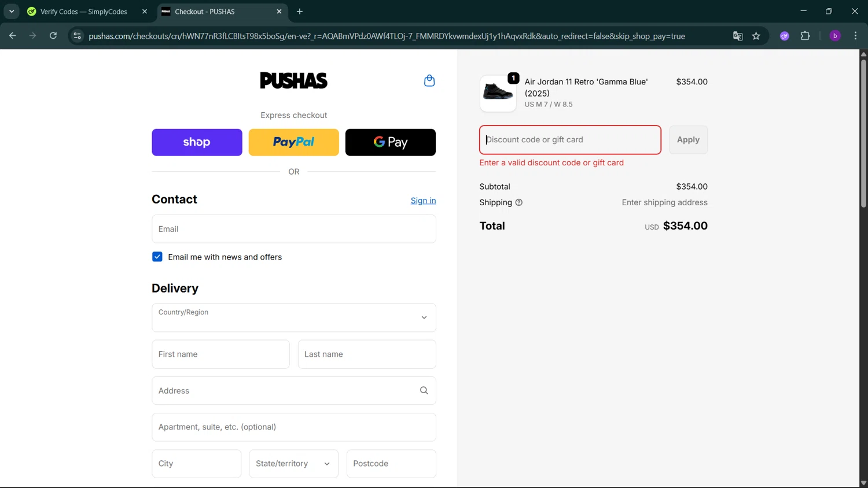
Task: Pay with Shop Pay button
Action: pos(197,142)
